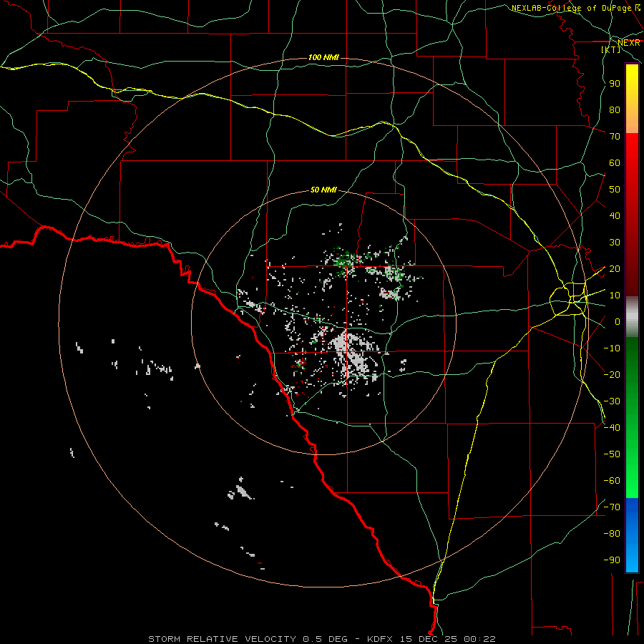
Task: Click the "0.5 DEG" elevation text
Action: (x=326, y=639)
